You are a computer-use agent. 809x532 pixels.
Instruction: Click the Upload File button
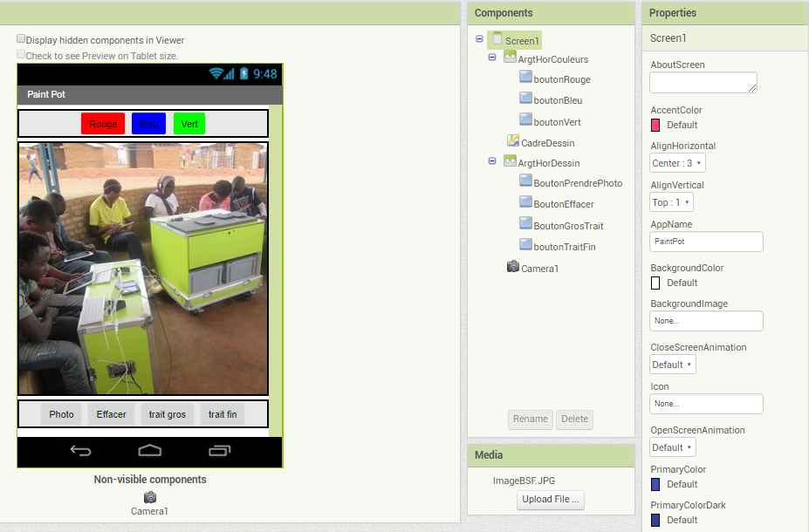551,500
